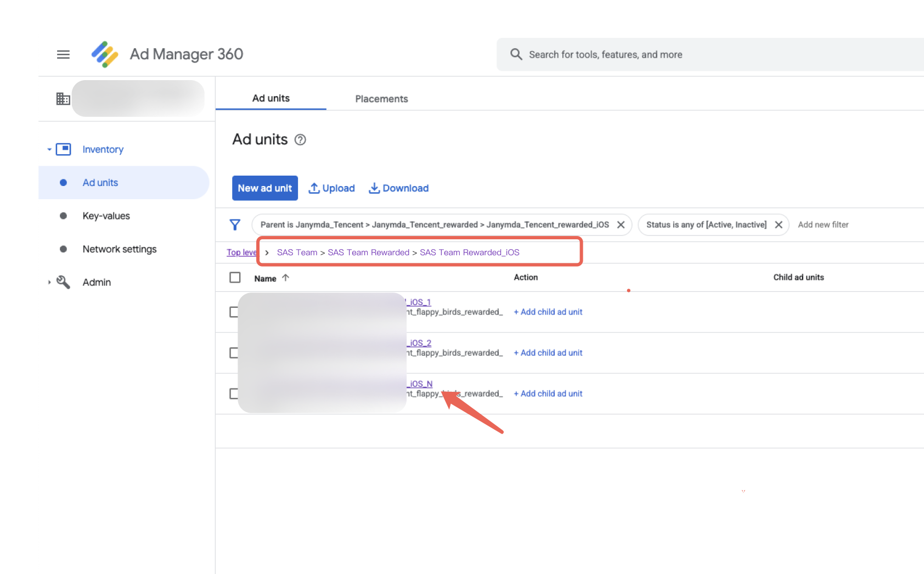Click the Add new filter field
The image size is (924, 574).
click(822, 225)
